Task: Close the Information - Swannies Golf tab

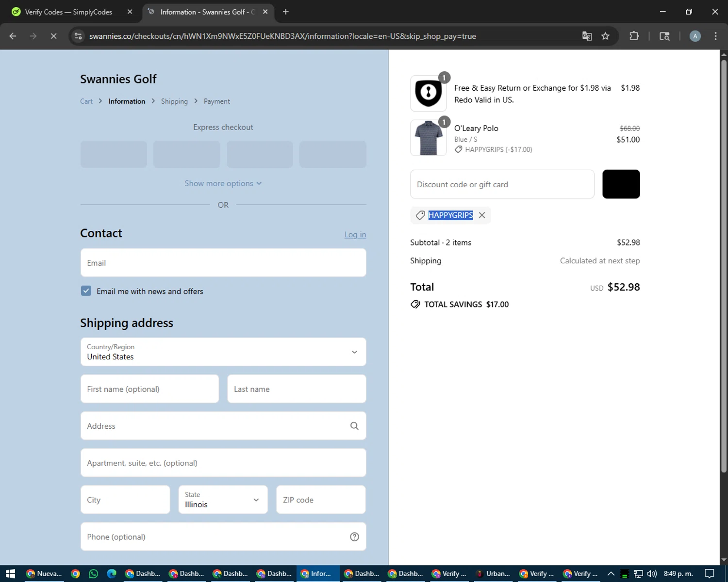Action: [265, 12]
